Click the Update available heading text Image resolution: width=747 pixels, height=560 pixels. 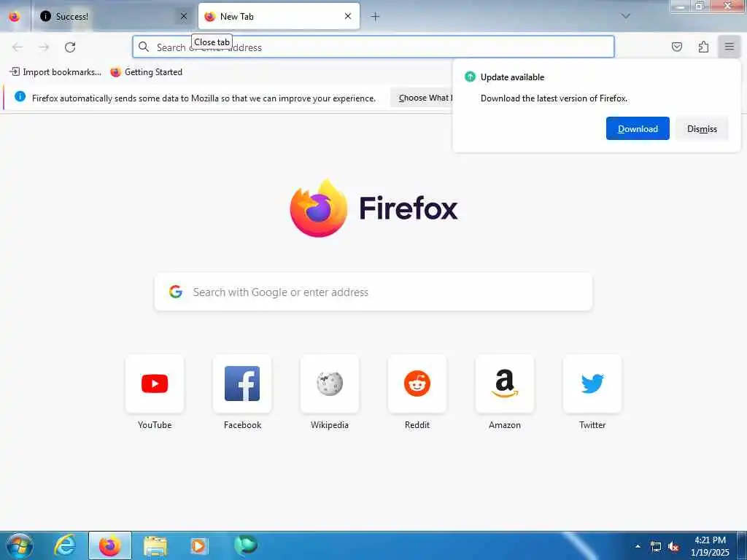pos(512,77)
